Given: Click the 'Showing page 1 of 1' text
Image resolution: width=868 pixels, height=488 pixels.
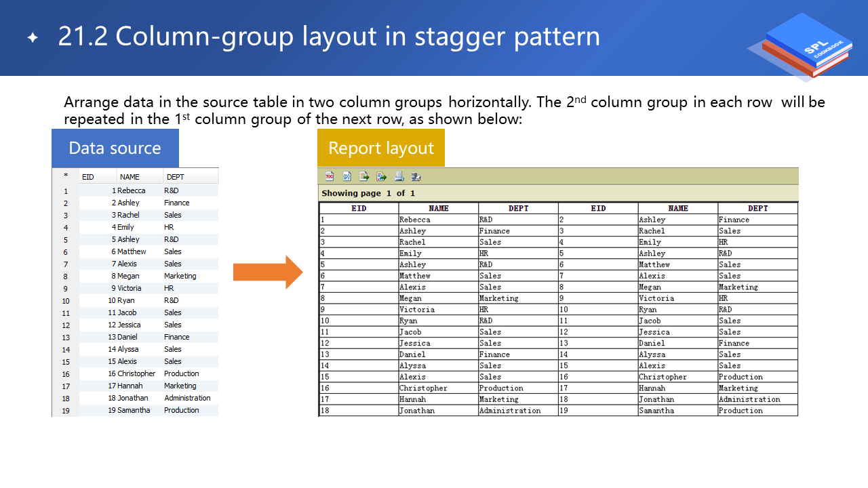Looking at the screenshot, I should (368, 193).
